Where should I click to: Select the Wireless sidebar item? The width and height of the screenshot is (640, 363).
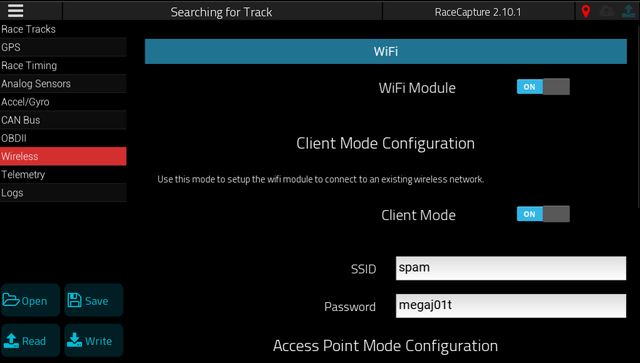[x=63, y=156]
